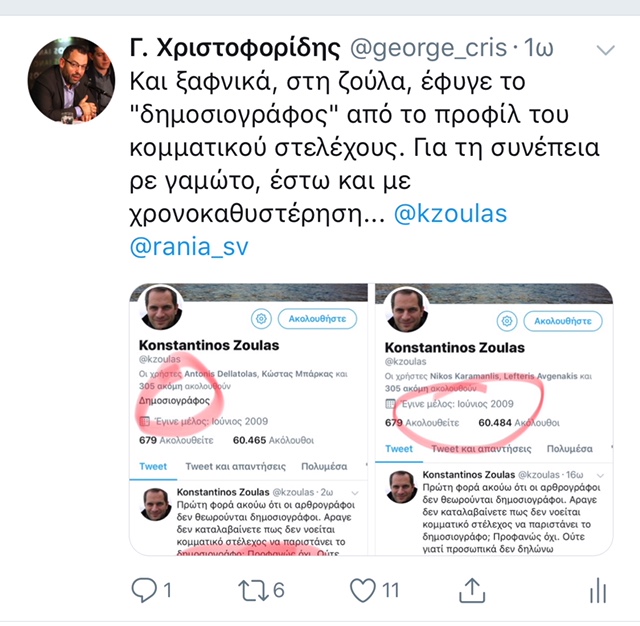Expand chevron on left embedded Zoulas tweet
The image size is (640, 626).
tap(355, 493)
